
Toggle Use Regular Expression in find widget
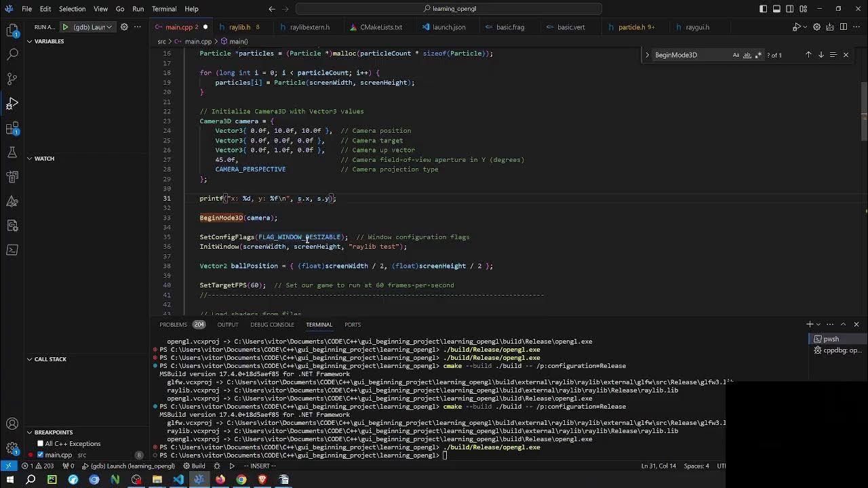(758, 55)
